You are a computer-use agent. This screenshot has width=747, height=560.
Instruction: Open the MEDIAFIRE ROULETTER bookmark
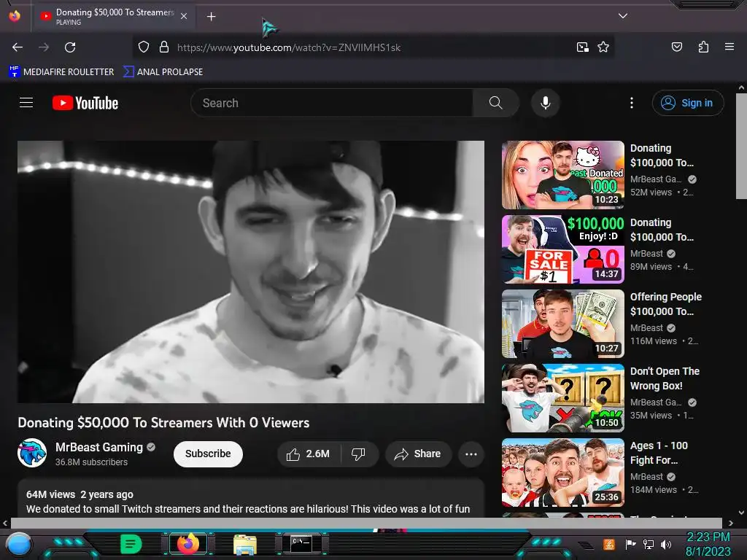(x=62, y=72)
